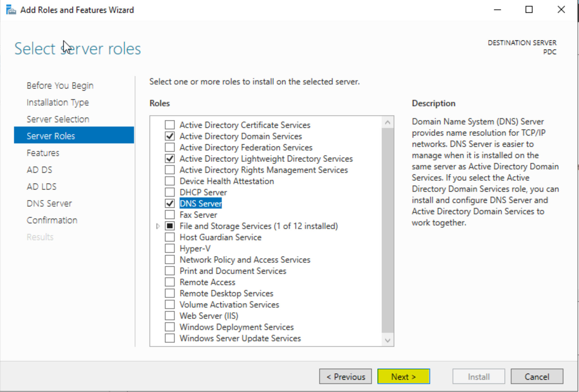Screen dimensions: 579x392
Task: Uncheck Active Directory Domain Services
Action: point(170,136)
